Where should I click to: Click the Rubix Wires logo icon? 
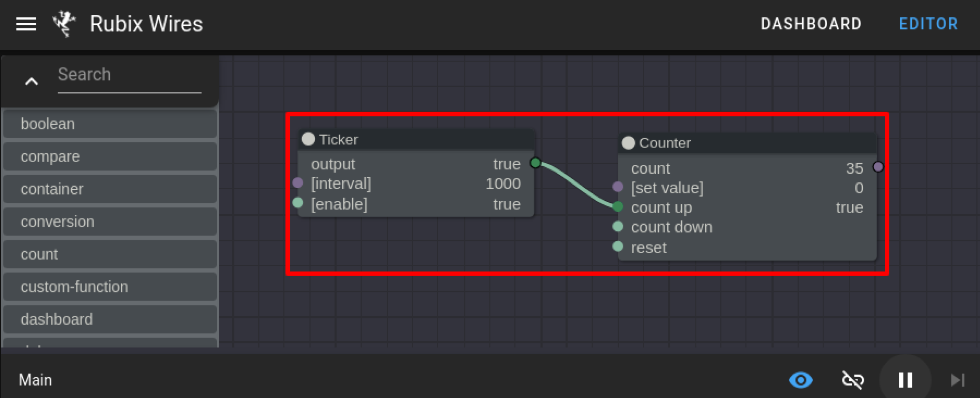pyautogui.click(x=64, y=24)
